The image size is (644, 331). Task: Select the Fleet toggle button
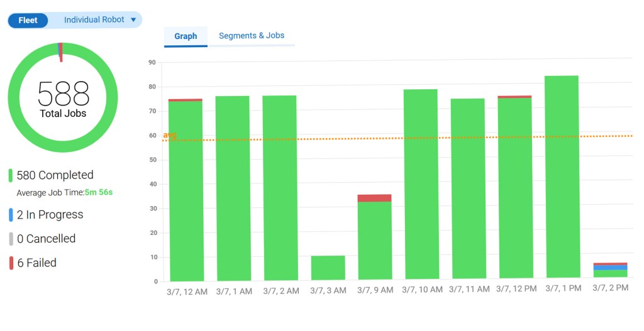click(28, 21)
